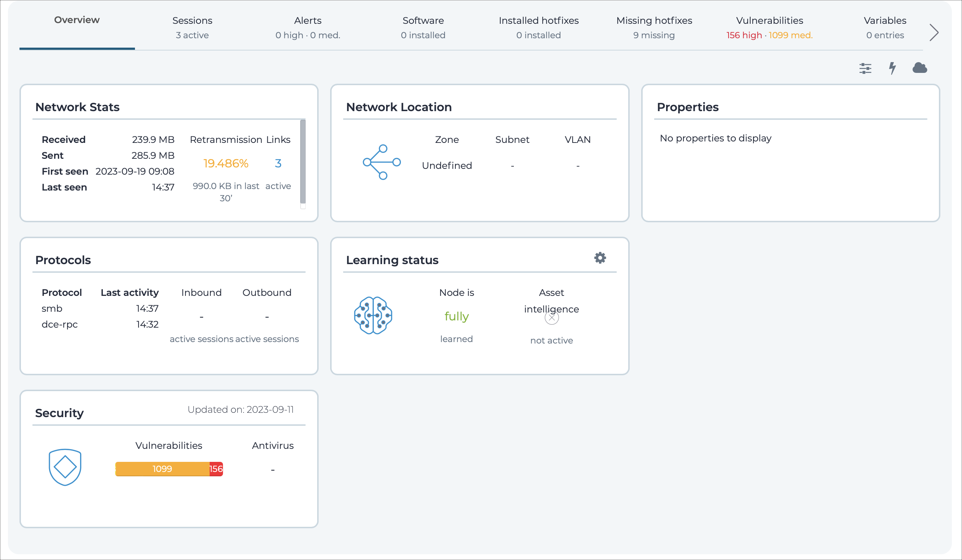This screenshot has height=560, width=962.
Task: Click the Antivirus label
Action: point(272,446)
